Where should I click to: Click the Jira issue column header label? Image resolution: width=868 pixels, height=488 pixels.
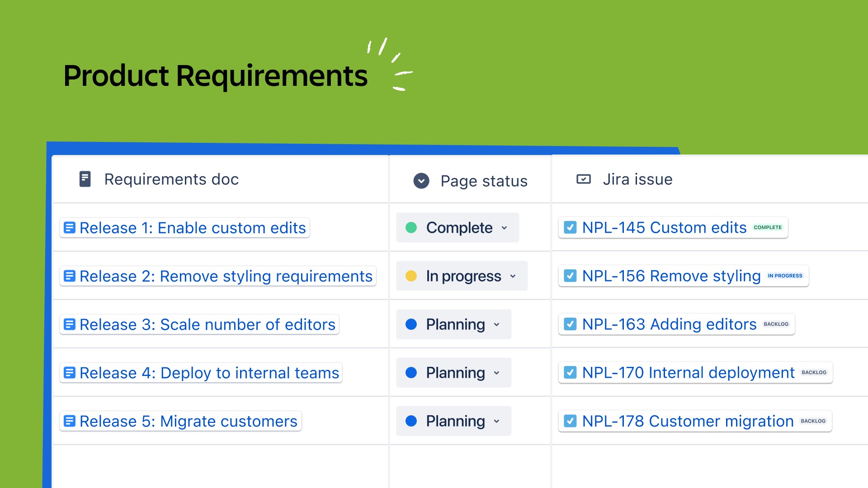(637, 179)
